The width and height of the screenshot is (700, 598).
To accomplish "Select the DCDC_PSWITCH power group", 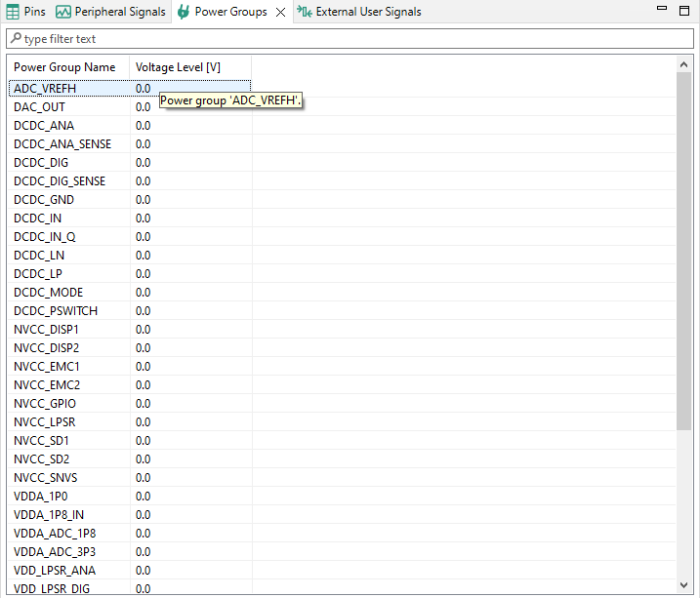I will coord(56,311).
